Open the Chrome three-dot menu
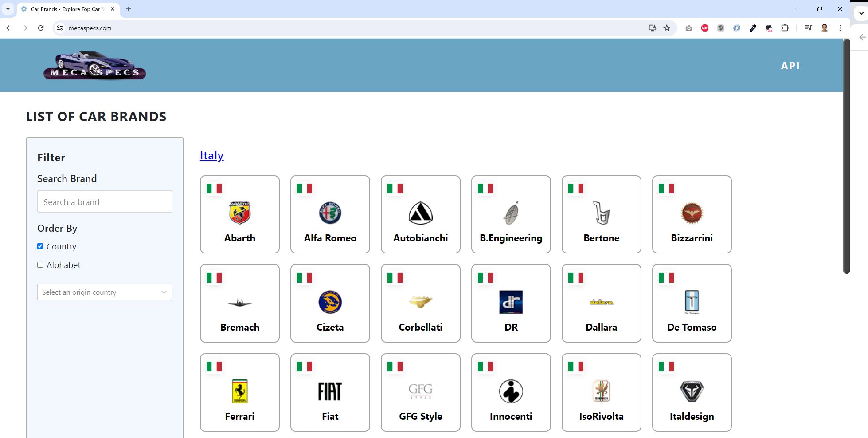The image size is (868, 438). 841,28
